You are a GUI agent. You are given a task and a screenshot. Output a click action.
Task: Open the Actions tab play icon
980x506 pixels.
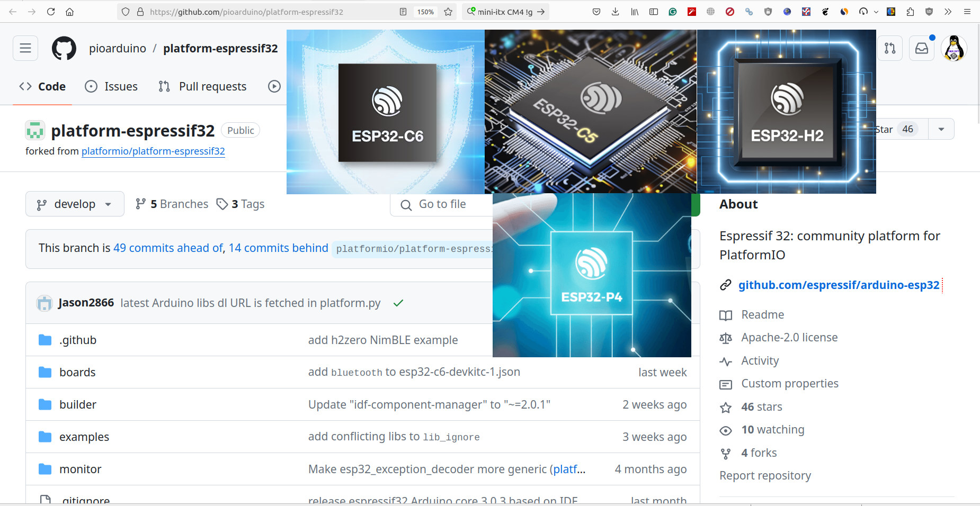coord(274,86)
